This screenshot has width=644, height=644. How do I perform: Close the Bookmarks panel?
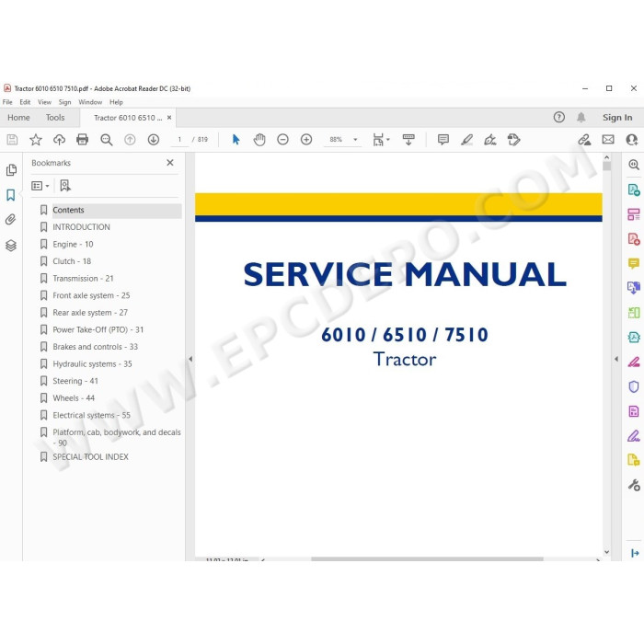pyautogui.click(x=170, y=163)
